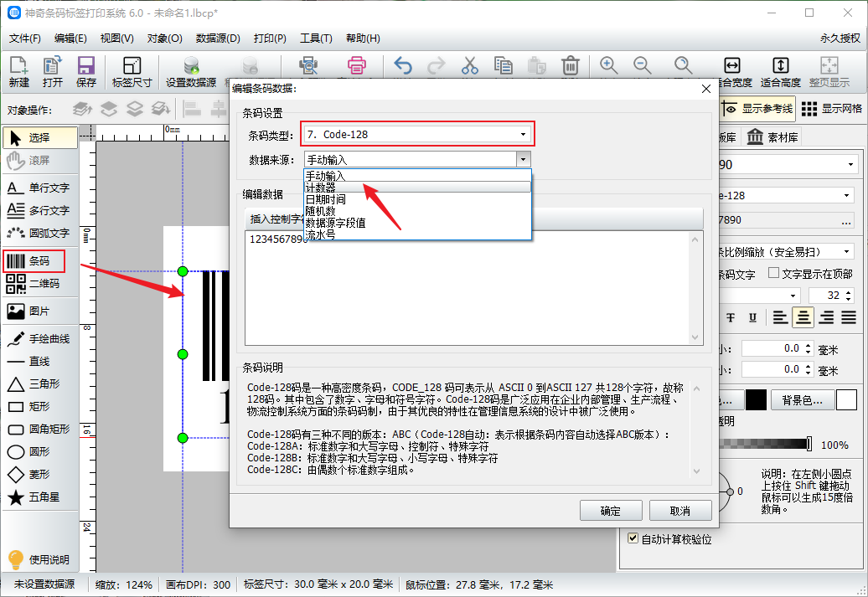
Task: Choose the 多行文字 multi-line text tool
Action: click(40, 210)
